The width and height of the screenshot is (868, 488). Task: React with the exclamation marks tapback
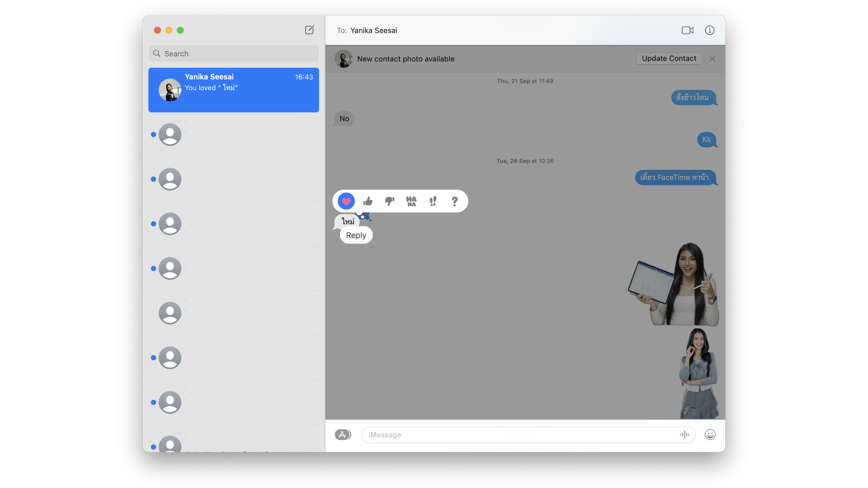coord(433,201)
